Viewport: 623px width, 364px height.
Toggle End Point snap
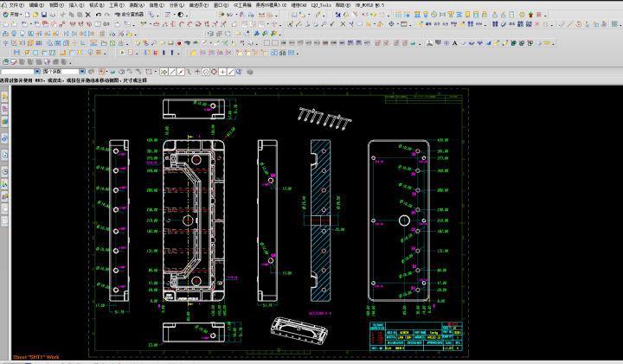point(172,72)
